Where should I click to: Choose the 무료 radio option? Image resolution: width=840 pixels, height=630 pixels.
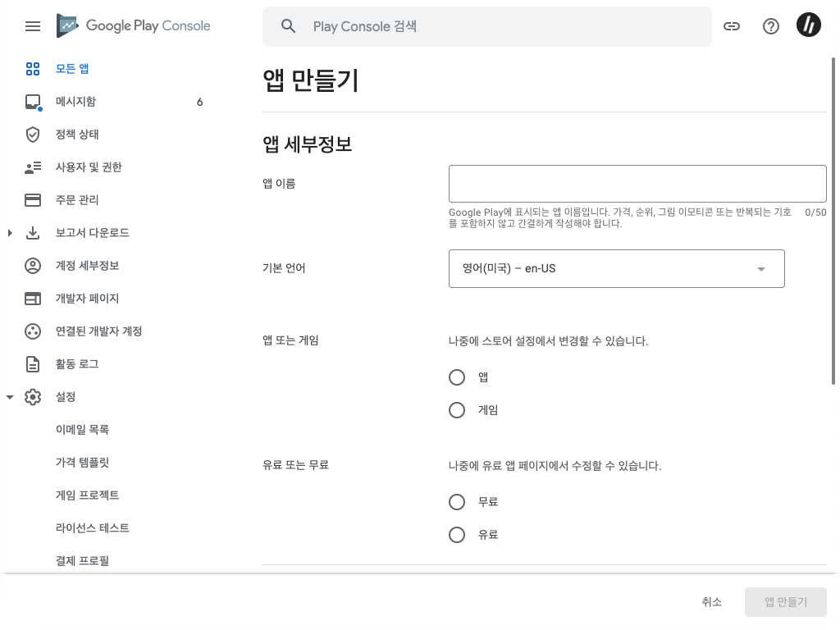pyautogui.click(x=456, y=502)
